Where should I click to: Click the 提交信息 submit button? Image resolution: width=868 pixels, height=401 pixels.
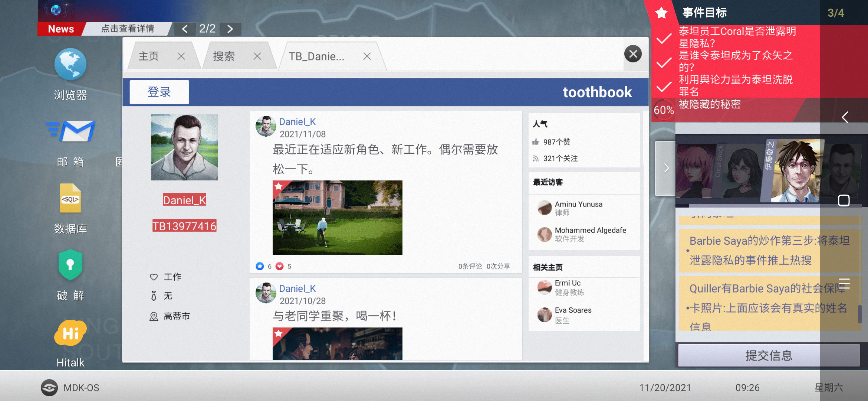pyautogui.click(x=769, y=355)
